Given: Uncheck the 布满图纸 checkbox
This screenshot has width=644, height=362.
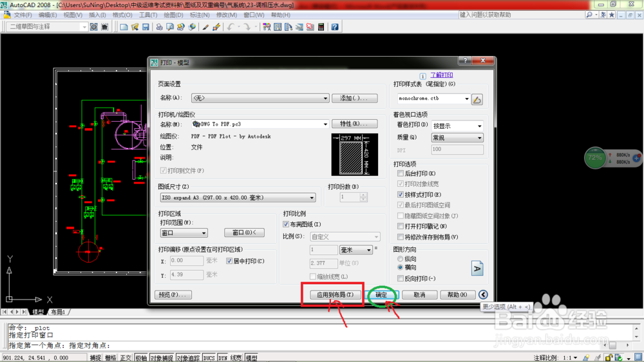Looking at the screenshot, I should [286, 224].
